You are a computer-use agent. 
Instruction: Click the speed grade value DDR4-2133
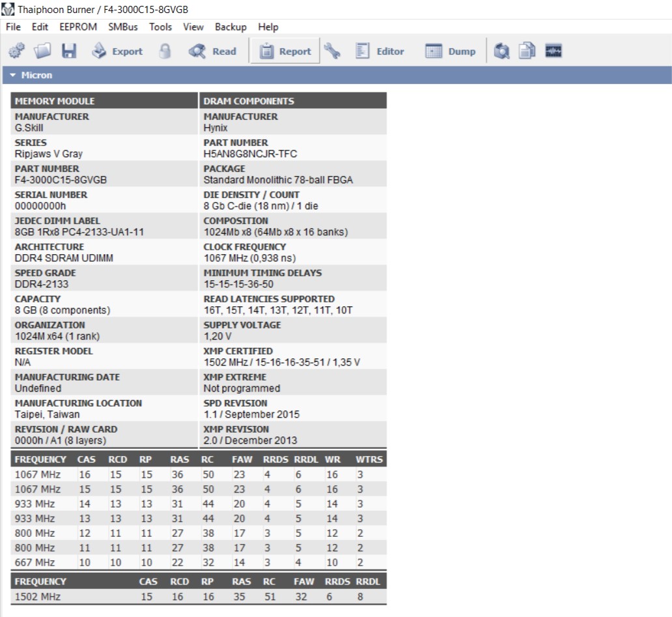(42, 284)
